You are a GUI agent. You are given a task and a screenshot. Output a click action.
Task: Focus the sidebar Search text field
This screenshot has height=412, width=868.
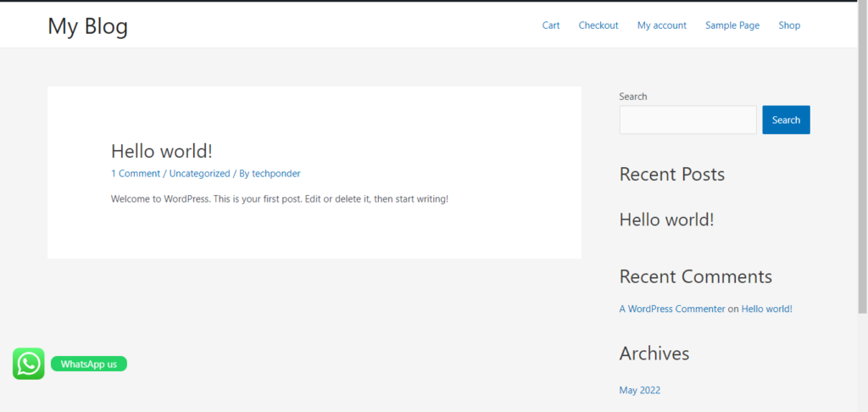pos(687,120)
